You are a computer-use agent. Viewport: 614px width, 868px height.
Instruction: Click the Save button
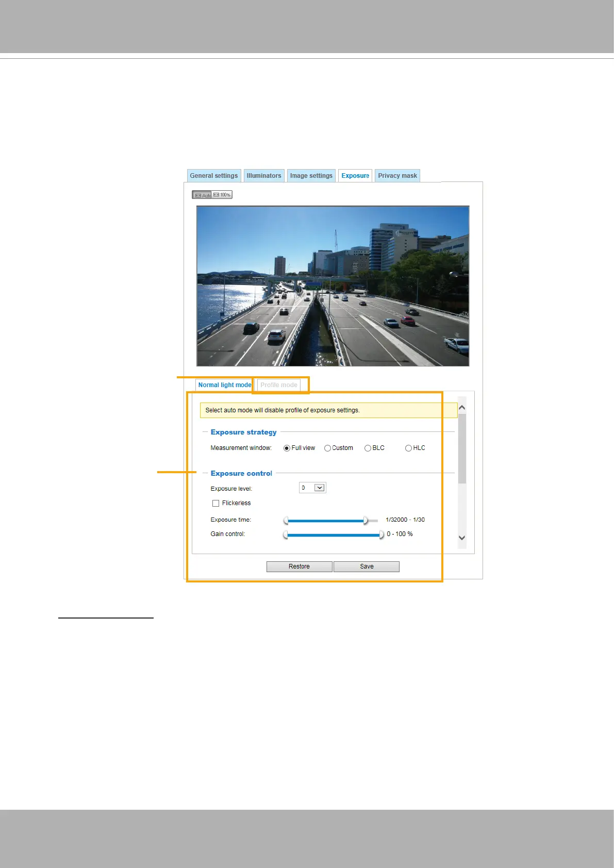pos(367,566)
